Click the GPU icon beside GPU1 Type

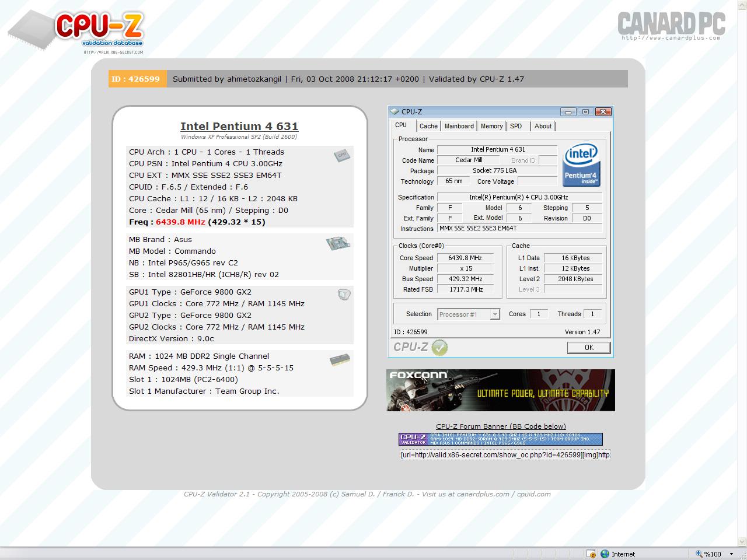(x=344, y=295)
